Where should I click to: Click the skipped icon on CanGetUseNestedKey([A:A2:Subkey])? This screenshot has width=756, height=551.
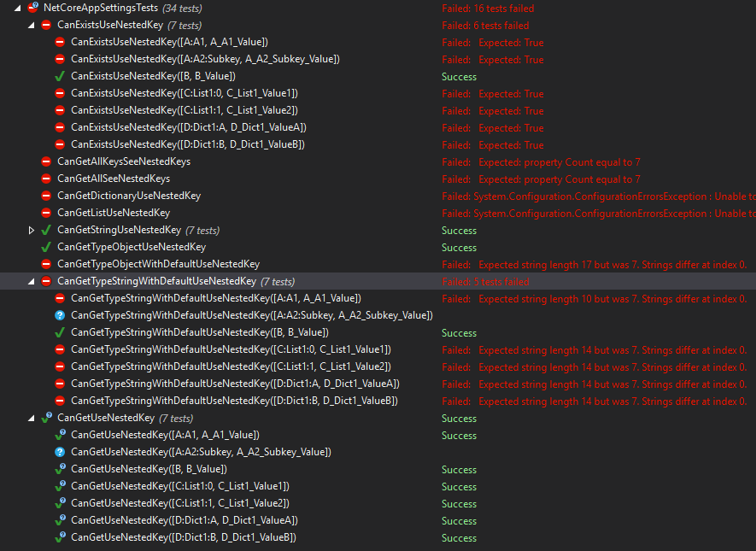[59, 452]
